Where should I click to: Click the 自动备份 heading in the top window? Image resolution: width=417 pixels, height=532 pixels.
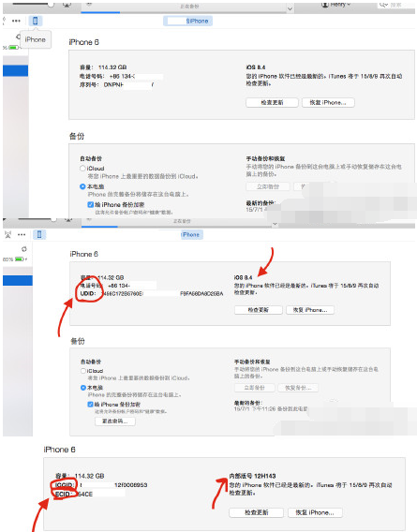click(91, 158)
